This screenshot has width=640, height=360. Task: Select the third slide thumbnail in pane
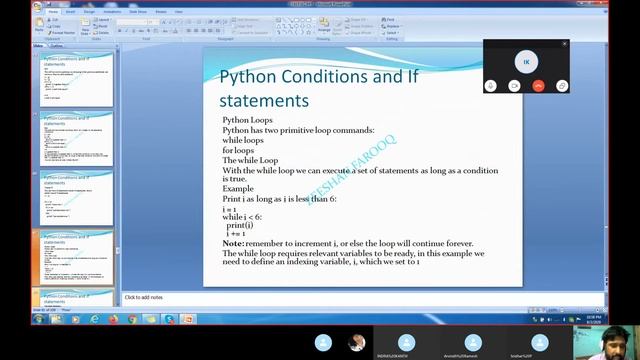[x=76, y=198]
